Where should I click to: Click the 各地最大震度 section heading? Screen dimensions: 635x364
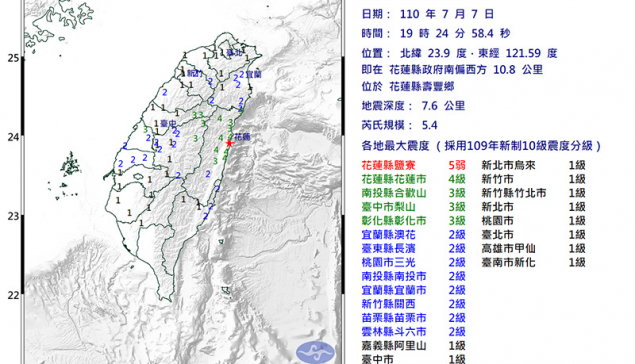(395, 146)
